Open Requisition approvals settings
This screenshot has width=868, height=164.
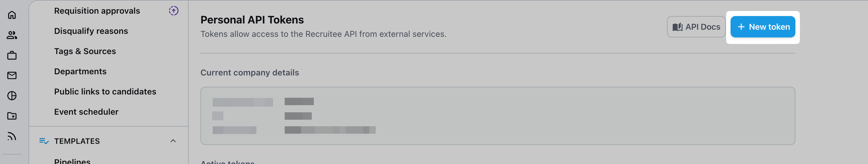[x=97, y=11]
